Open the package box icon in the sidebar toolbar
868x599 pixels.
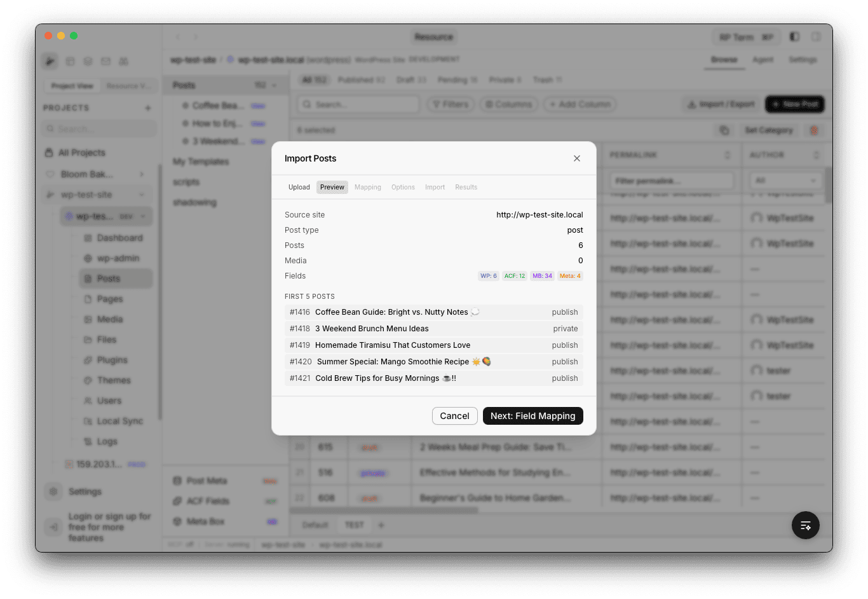tap(70, 60)
